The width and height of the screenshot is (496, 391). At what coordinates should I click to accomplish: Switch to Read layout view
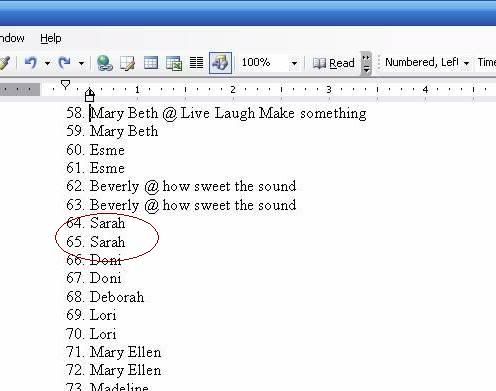pos(333,63)
